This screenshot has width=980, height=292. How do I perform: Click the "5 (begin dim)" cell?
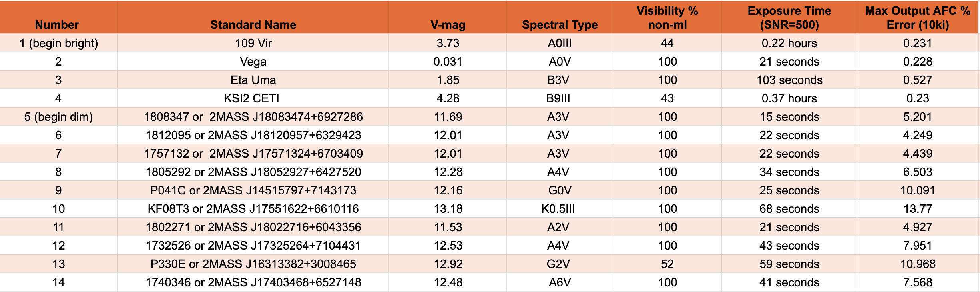click(x=58, y=117)
